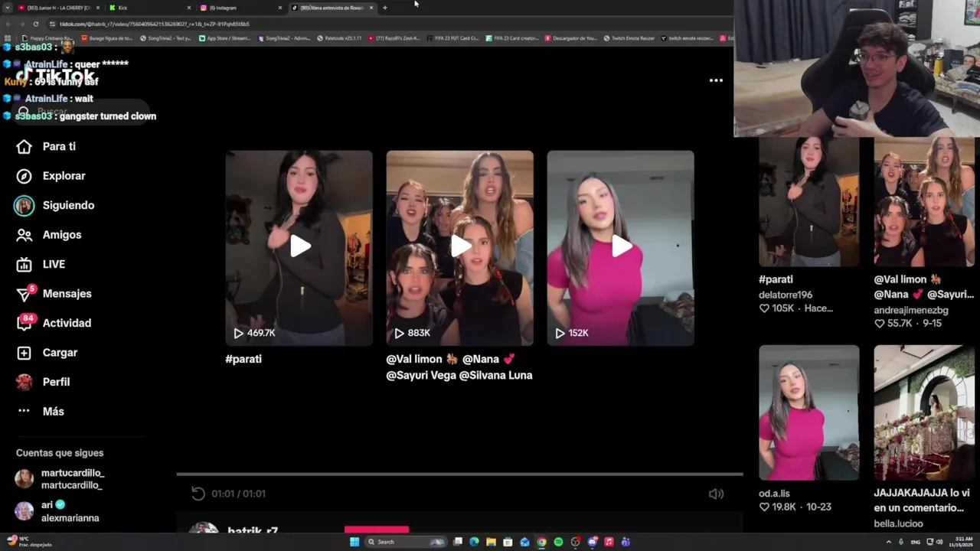Open Actividad notifications with 84 badge

(54, 323)
